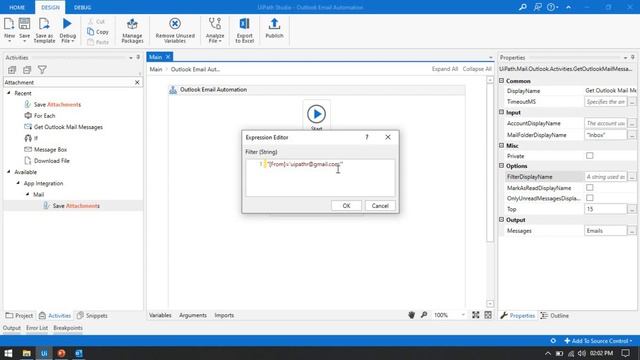Select Save Attachments in Recent list

(57, 104)
